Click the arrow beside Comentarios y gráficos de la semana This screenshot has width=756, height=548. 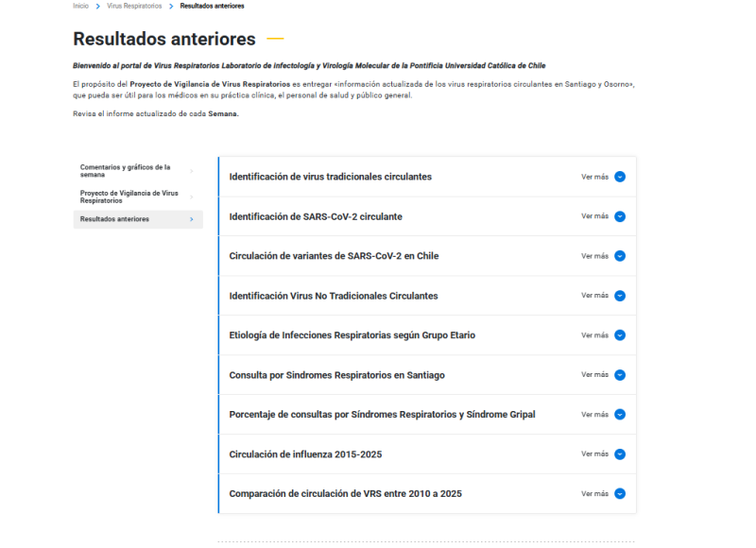click(x=192, y=171)
